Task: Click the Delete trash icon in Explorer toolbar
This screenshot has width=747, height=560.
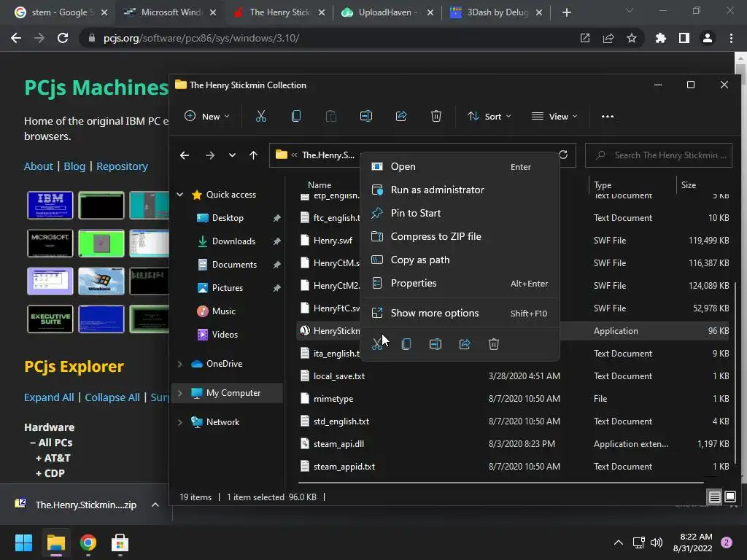Action: tap(436, 117)
